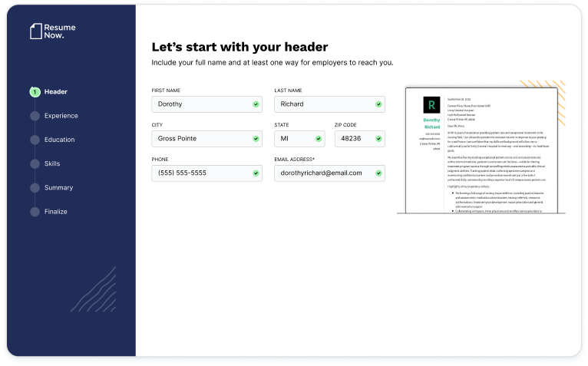
Task: Click the Resume Now logo icon
Action: click(34, 31)
